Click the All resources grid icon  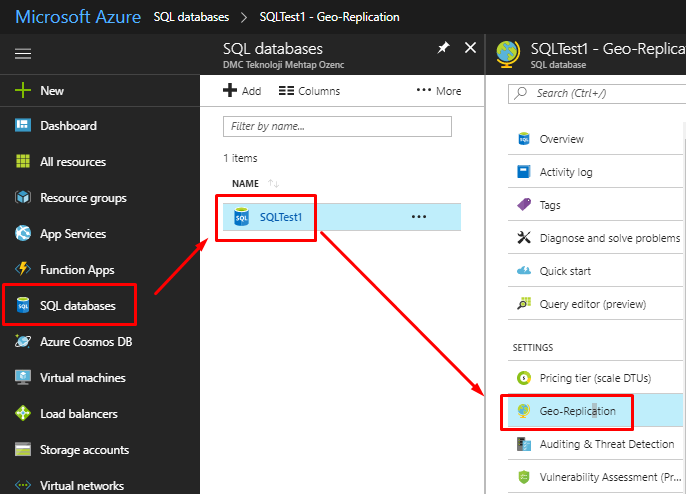pos(23,161)
